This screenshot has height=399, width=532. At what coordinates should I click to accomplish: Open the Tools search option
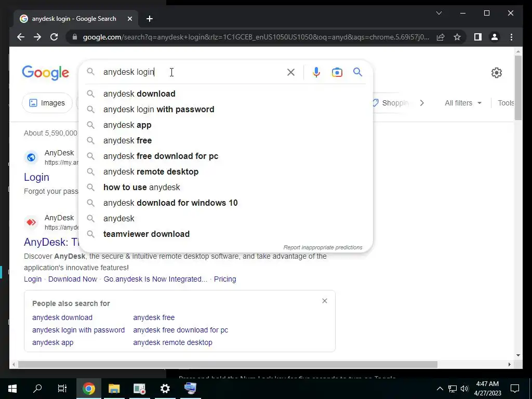point(506,103)
